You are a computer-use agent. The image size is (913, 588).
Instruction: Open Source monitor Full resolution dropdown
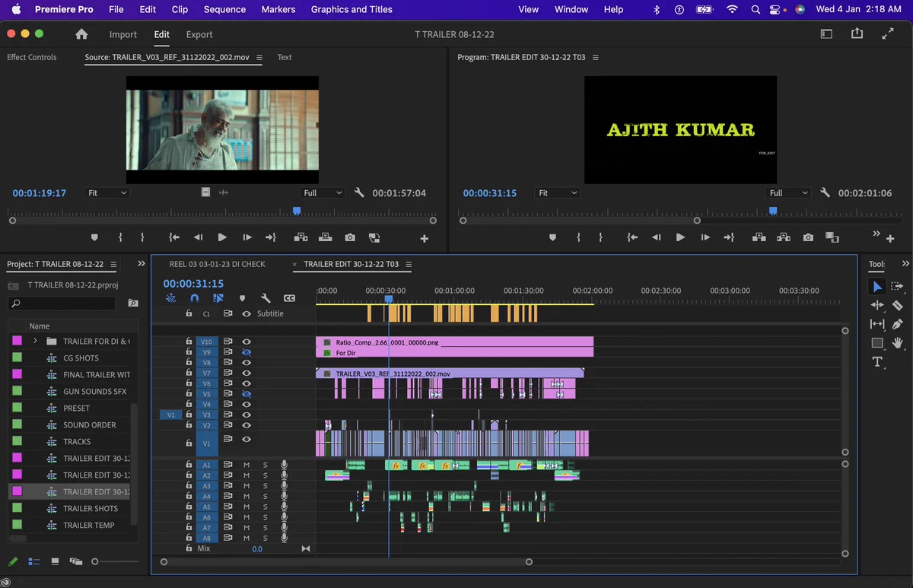[323, 193]
